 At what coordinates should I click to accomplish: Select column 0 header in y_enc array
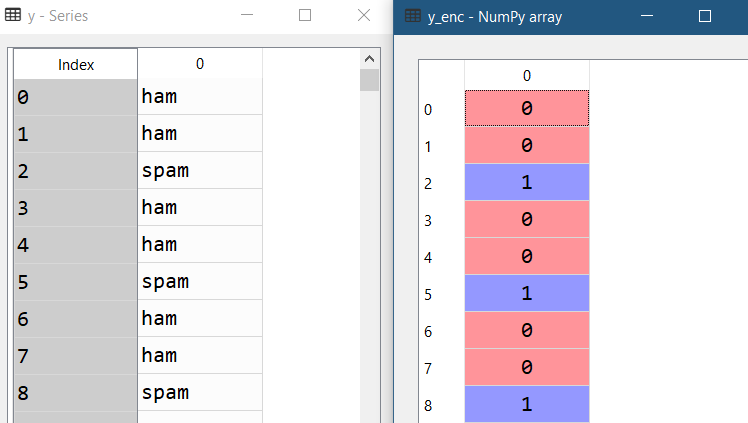coord(527,75)
